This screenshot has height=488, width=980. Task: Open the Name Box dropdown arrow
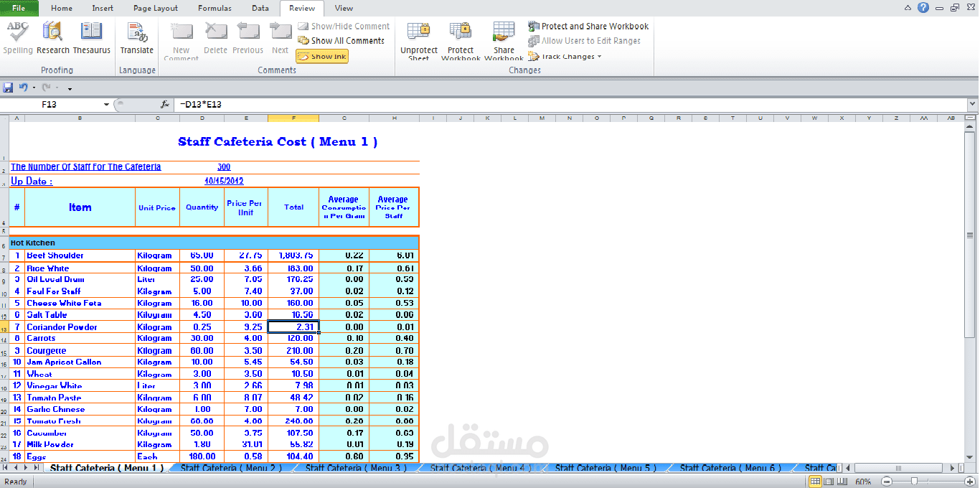pyautogui.click(x=107, y=105)
